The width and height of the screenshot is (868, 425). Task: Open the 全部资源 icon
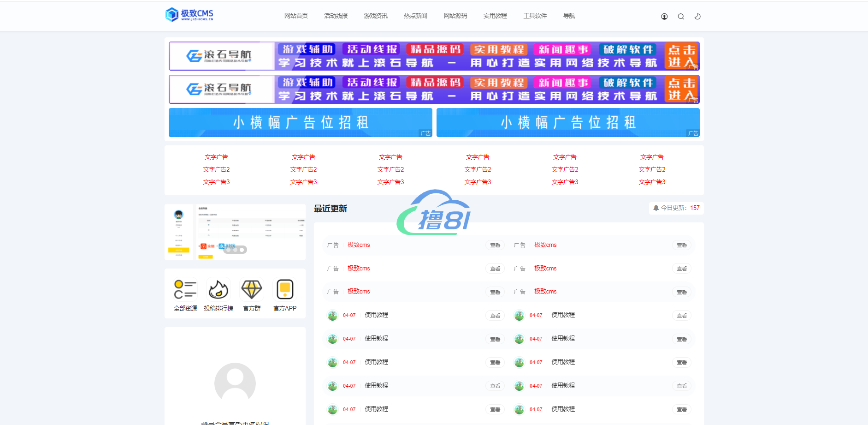[185, 289]
